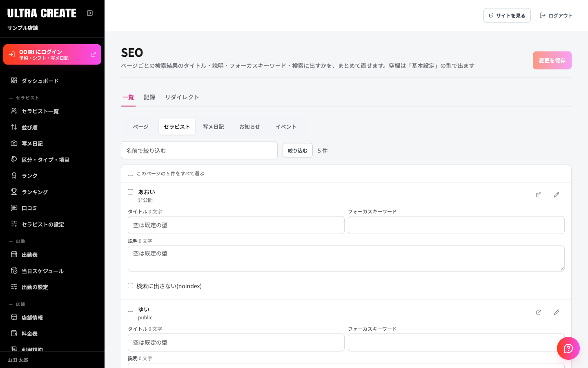588x368 pixels.
Task: Focus the 名前で絞り込む search field
Action: coord(199,150)
